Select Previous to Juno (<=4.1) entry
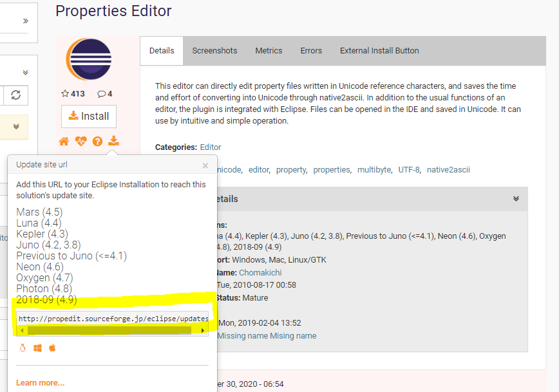559x392 pixels. [x=71, y=256]
